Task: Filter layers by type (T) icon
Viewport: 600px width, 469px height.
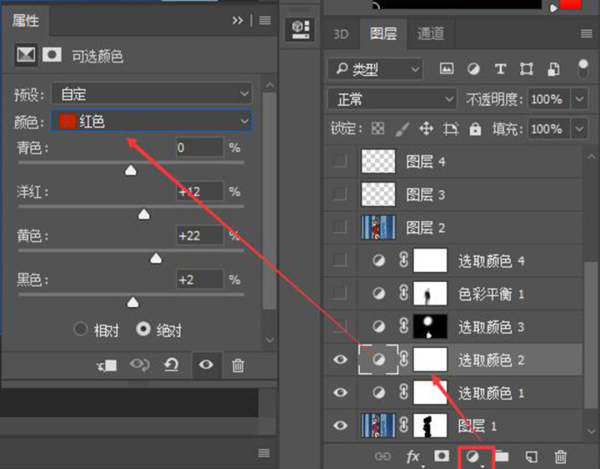Action: pos(500,69)
